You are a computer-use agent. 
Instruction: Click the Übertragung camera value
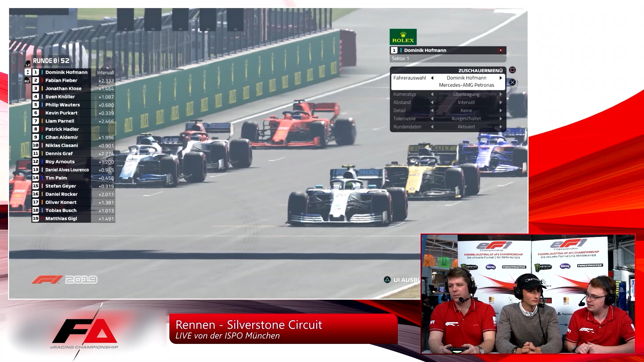(x=466, y=94)
